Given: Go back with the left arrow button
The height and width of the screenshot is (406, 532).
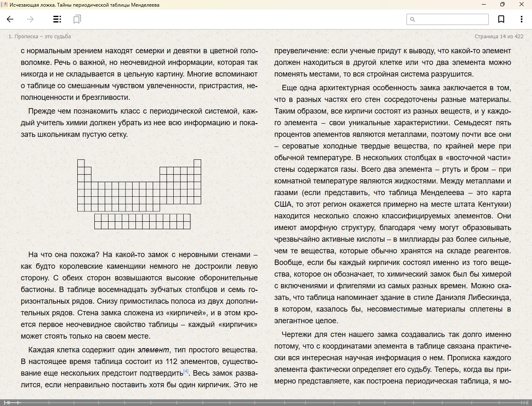Looking at the screenshot, I should [x=10, y=19].
